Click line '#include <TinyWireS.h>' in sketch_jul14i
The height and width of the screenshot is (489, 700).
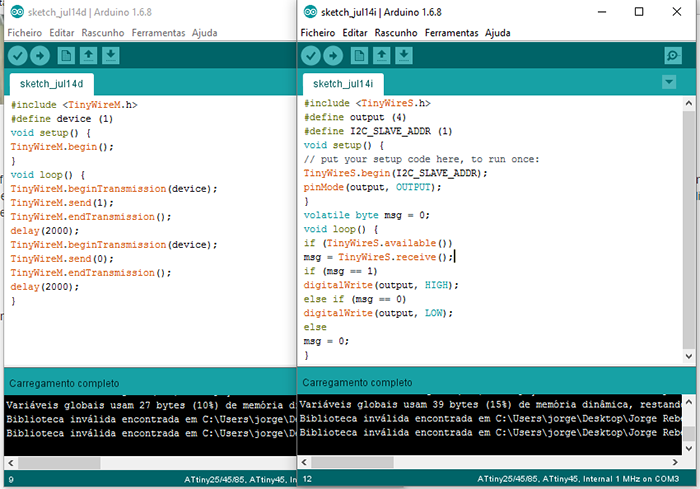click(367, 103)
